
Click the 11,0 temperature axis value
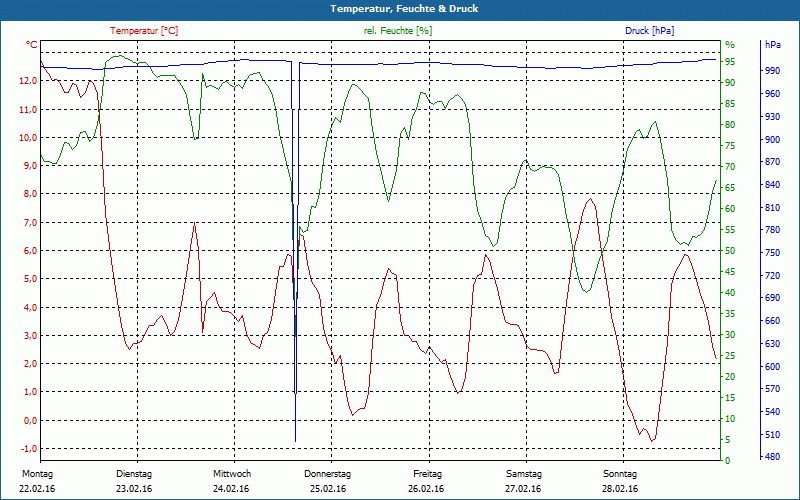click(28, 109)
